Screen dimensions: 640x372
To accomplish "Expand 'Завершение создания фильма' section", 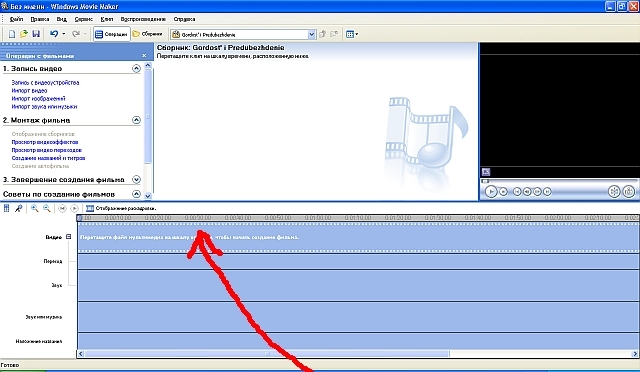I will point(136,180).
